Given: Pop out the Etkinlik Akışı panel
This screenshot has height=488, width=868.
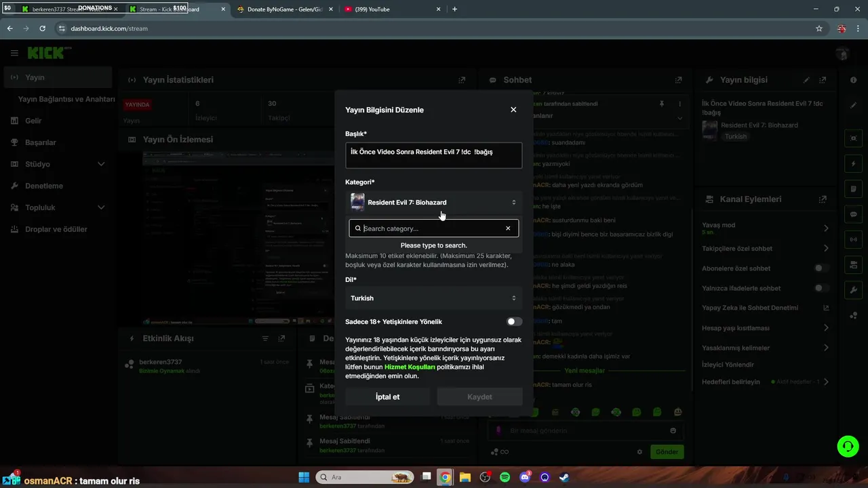Looking at the screenshot, I should (281, 338).
